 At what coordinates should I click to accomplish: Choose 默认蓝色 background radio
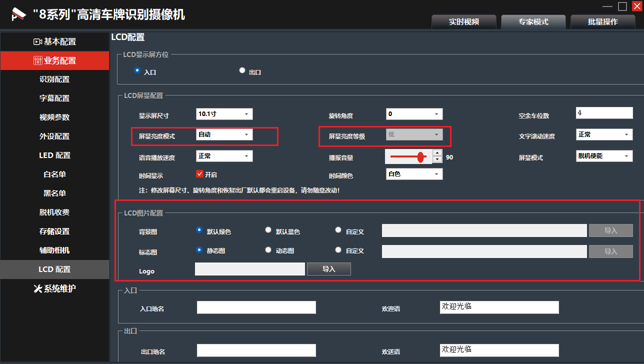[268, 230]
